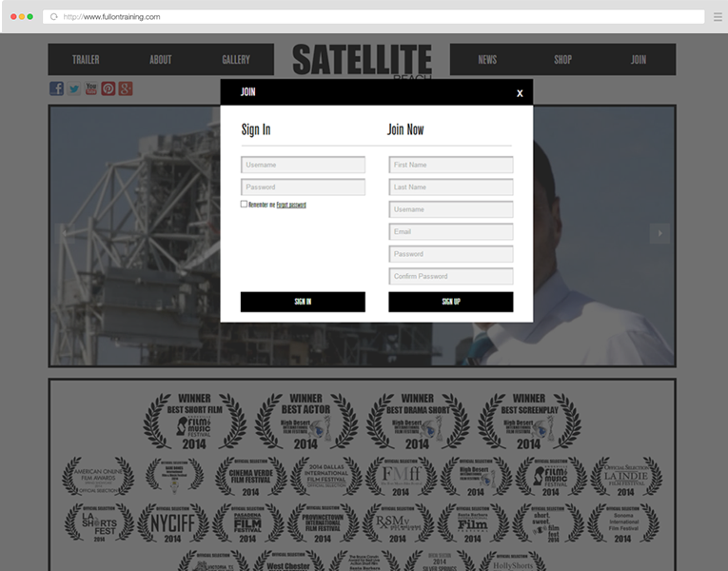Click the Pasadena Film Festival laurel
The height and width of the screenshot is (571, 728).
point(247,523)
